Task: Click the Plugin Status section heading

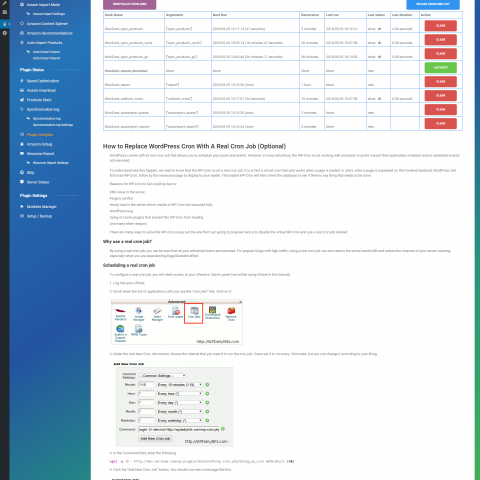Action: click(x=32, y=70)
